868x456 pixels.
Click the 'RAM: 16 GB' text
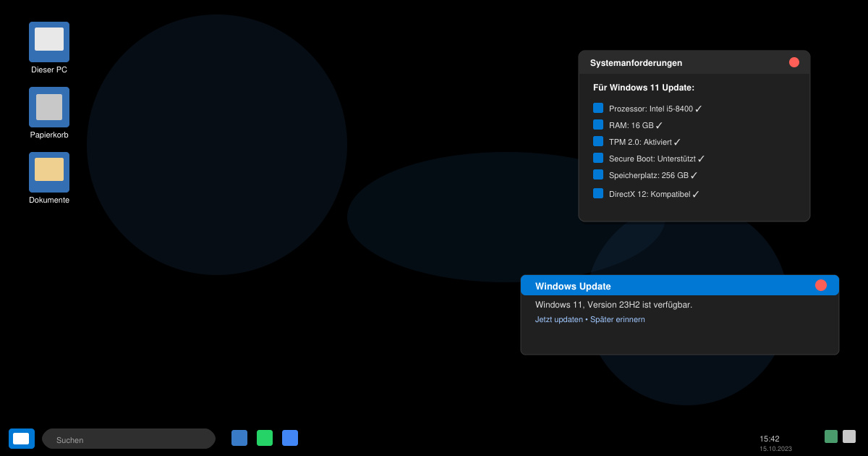point(631,125)
